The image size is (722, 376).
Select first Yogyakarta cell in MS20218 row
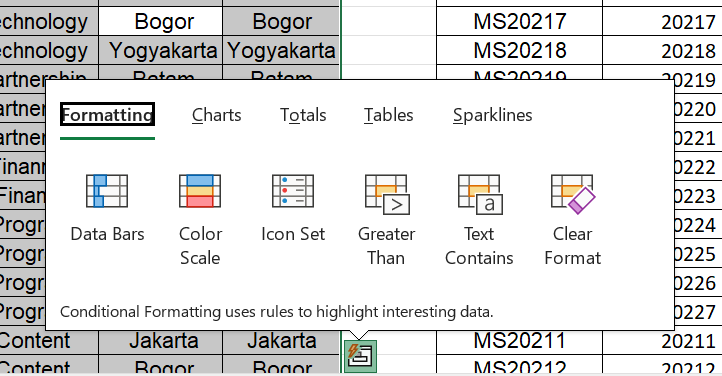click(161, 50)
